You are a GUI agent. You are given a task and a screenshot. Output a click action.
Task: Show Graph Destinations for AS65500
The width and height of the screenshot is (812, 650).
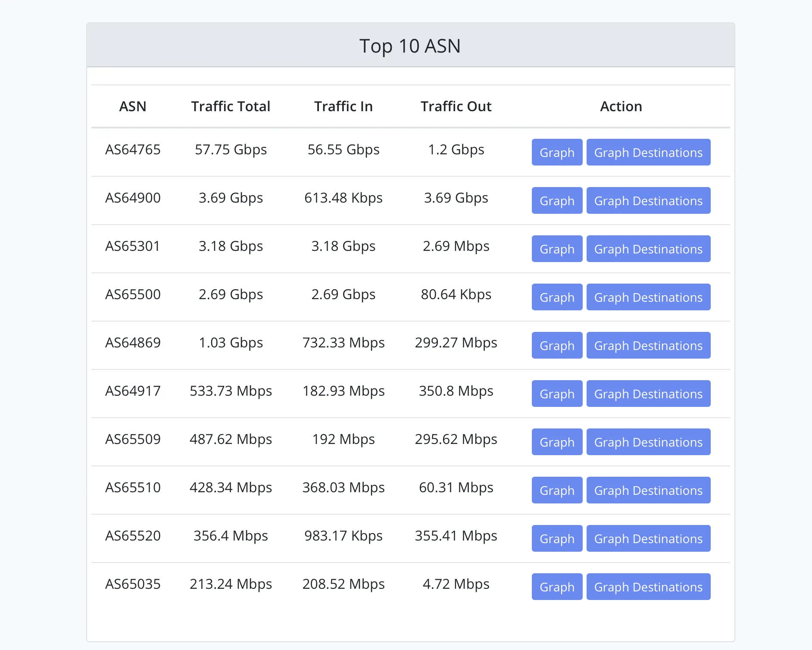pyautogui.click(x=648, y=297)
